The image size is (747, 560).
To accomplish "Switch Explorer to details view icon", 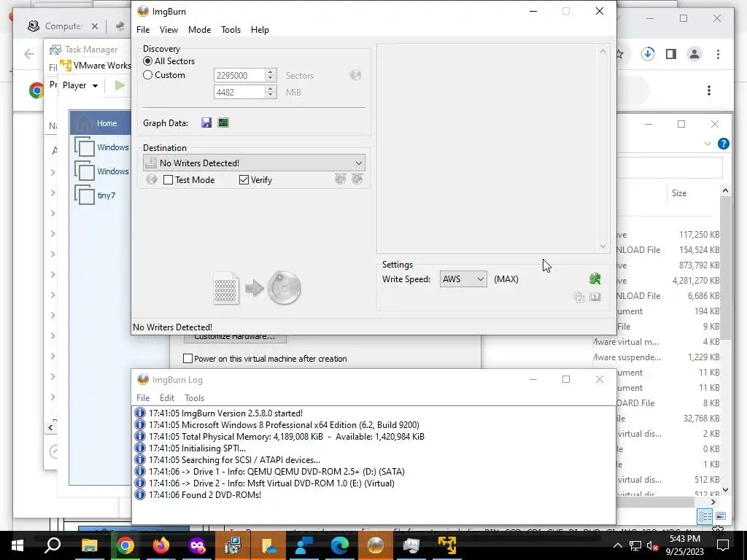I will point(705,516).
